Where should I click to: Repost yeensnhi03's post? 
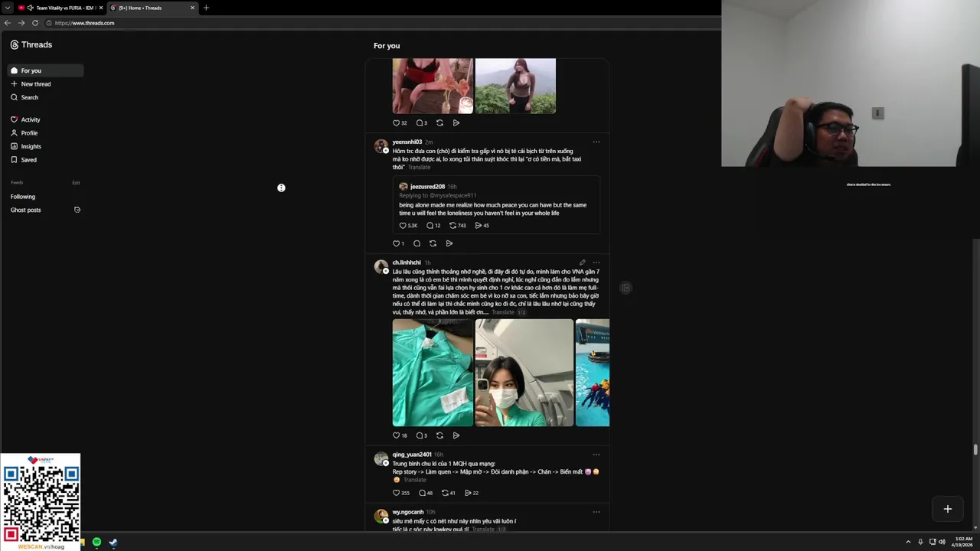tap(433, 243)
